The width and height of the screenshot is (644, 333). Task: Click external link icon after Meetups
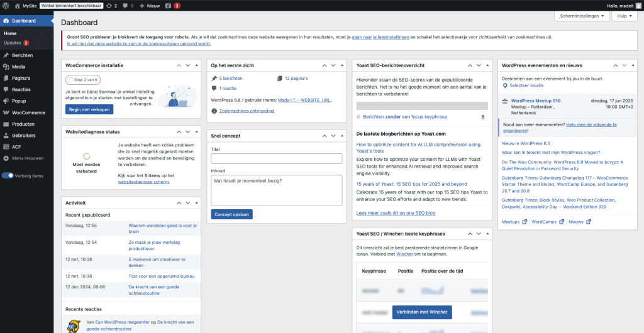[x=525, y=222]
